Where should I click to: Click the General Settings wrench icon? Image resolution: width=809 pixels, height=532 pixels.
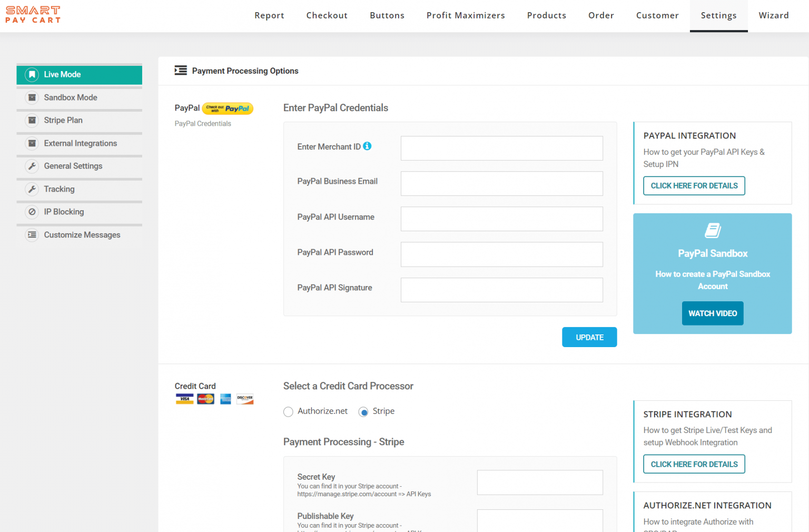pos(32,166)
